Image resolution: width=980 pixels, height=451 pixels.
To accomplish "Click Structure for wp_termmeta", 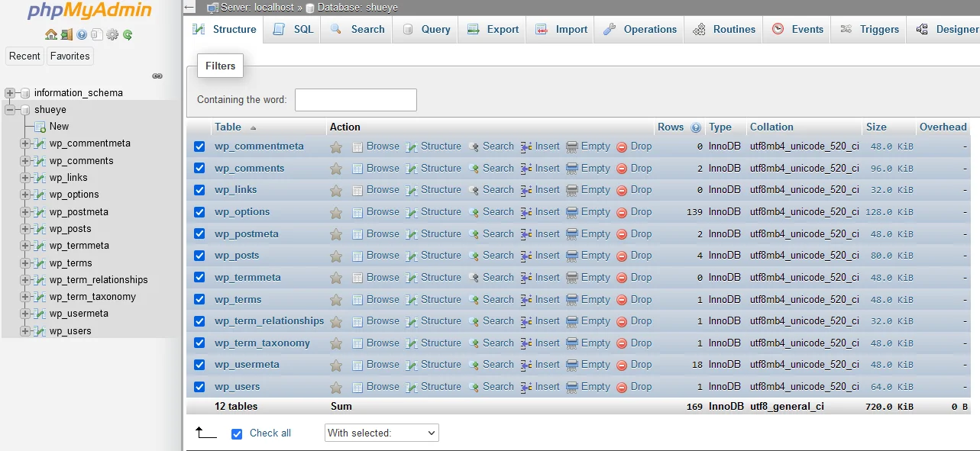I will (x=433, y=278).
